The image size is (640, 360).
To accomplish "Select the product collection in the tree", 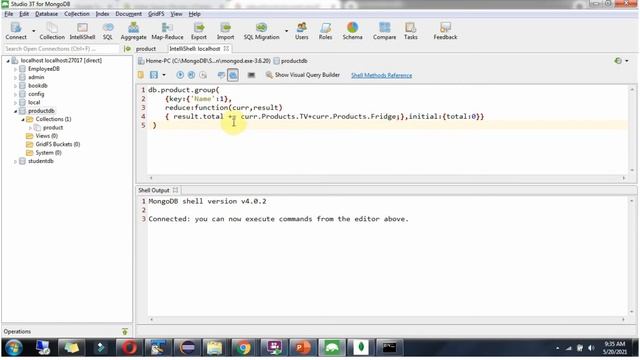I will [53, 127].
